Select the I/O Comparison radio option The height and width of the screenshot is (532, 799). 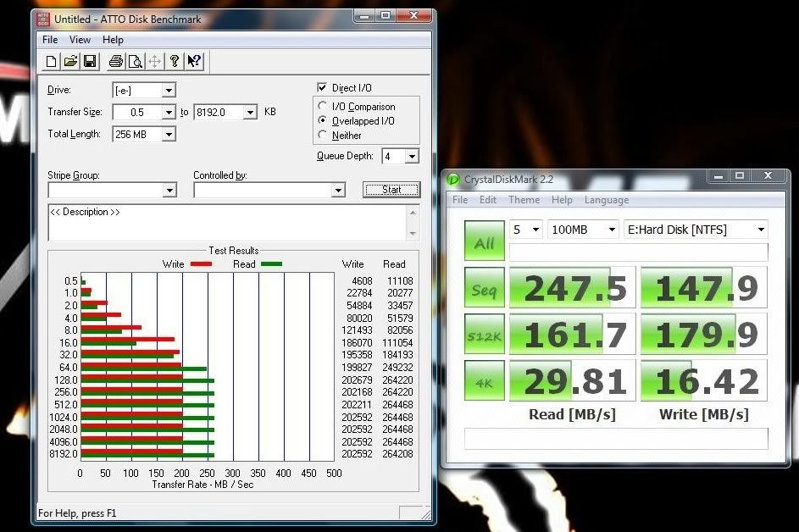coord(323,107)
